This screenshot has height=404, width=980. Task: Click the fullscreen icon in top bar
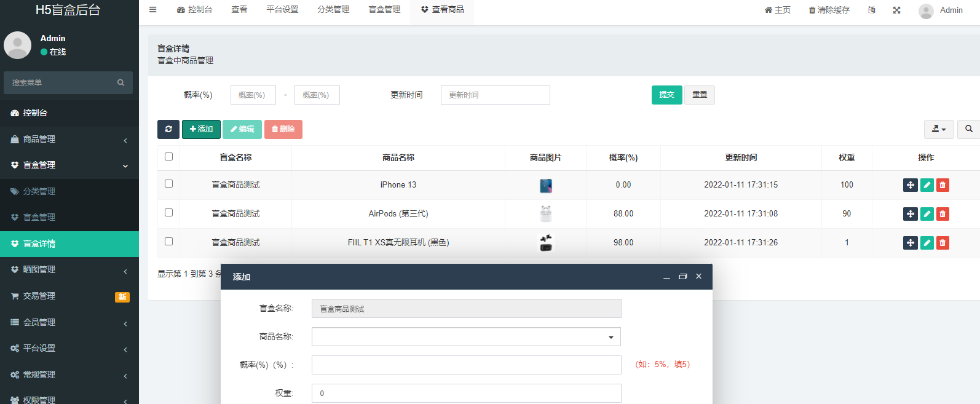click(x=896, y=10)
